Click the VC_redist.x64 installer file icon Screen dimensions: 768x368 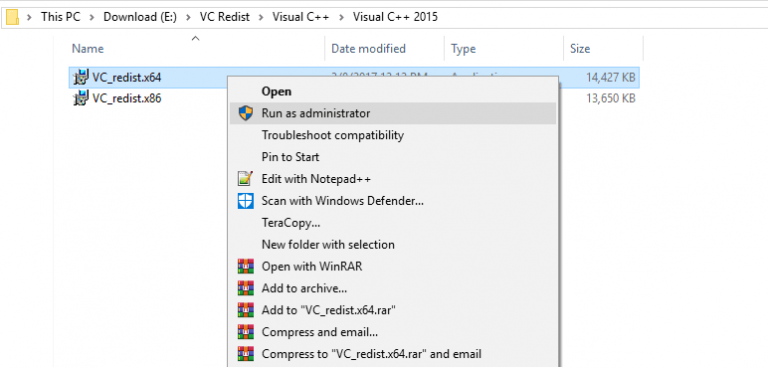81,77
